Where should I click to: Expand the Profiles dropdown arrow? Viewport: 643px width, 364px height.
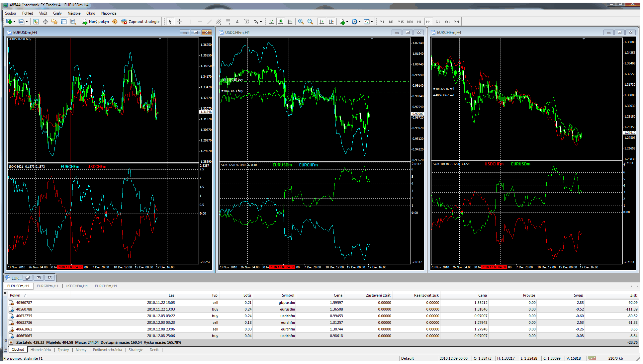27,22
